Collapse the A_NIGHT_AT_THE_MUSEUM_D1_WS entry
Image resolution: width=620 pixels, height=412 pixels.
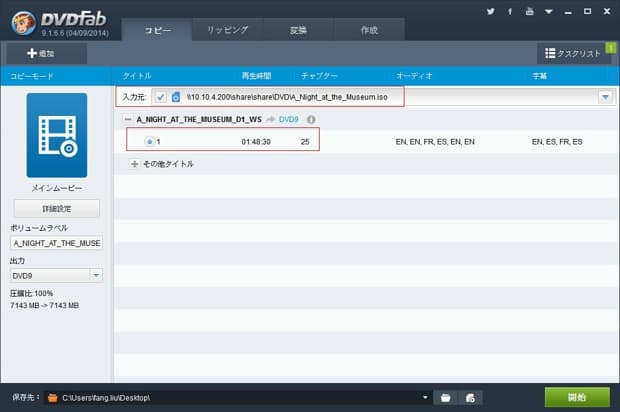(x=127, y=120)
